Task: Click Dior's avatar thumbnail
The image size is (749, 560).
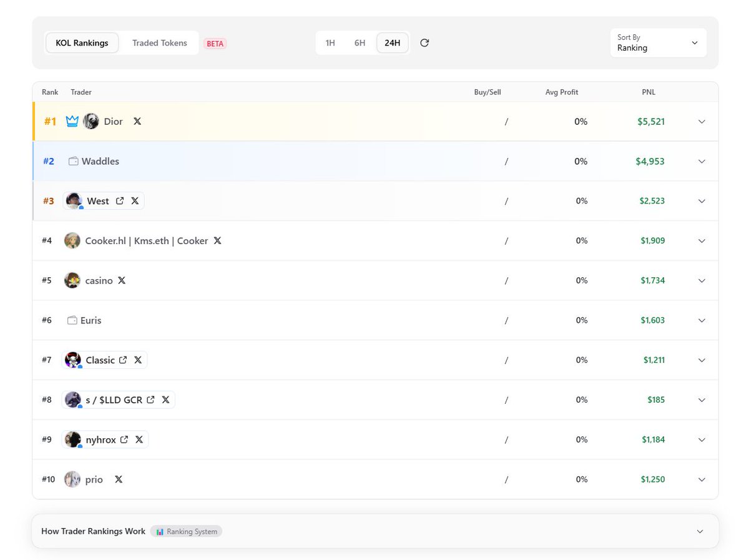Action: pos(91,121)
